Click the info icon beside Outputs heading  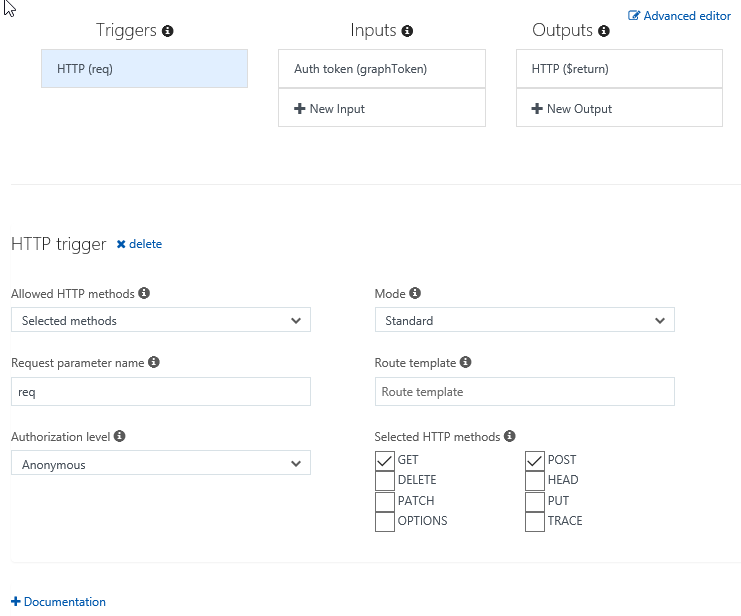[604, 31]
